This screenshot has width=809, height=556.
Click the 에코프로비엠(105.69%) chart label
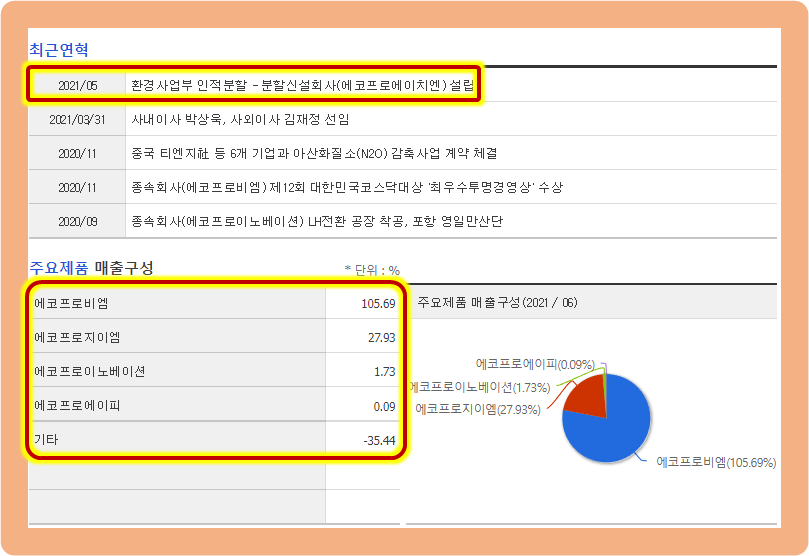coord(716,462)
